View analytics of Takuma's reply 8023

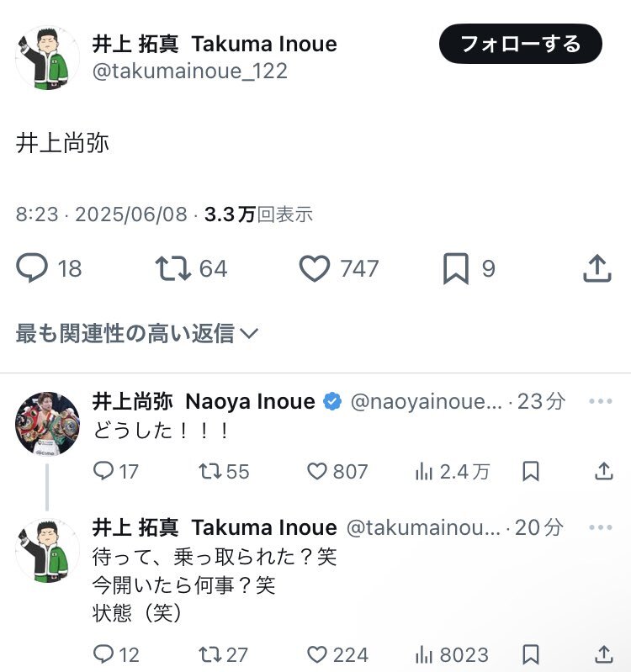452,654
